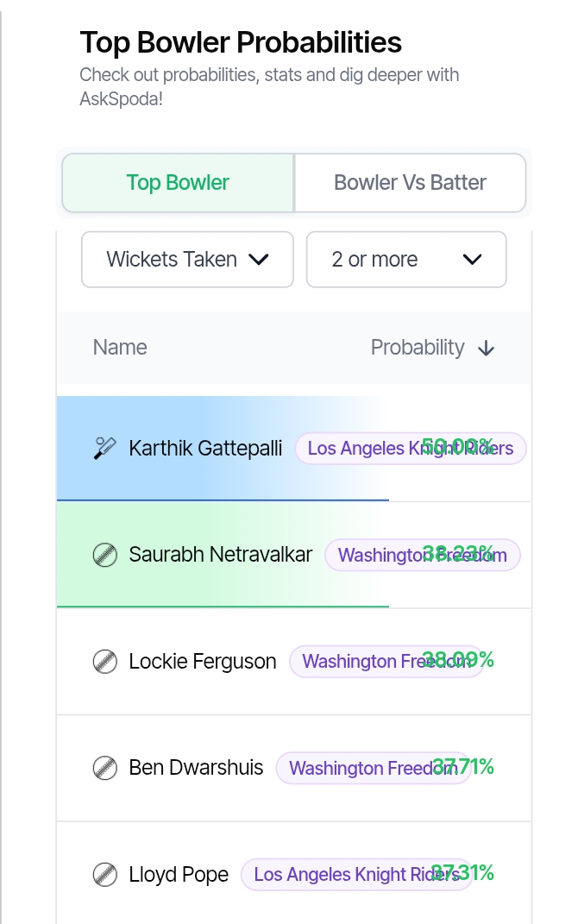584x924 pixels.
Task: Select Karthik Gattepalli player name
Action: (205, 448)
